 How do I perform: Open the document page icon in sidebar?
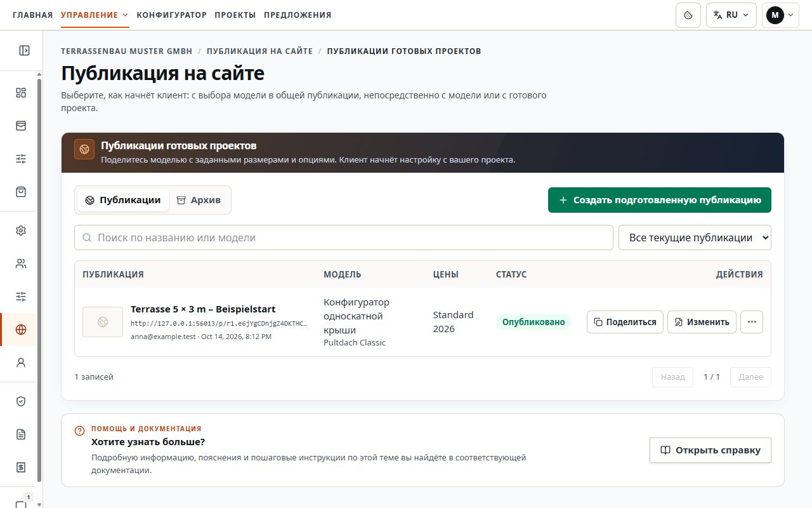[21, 434]
